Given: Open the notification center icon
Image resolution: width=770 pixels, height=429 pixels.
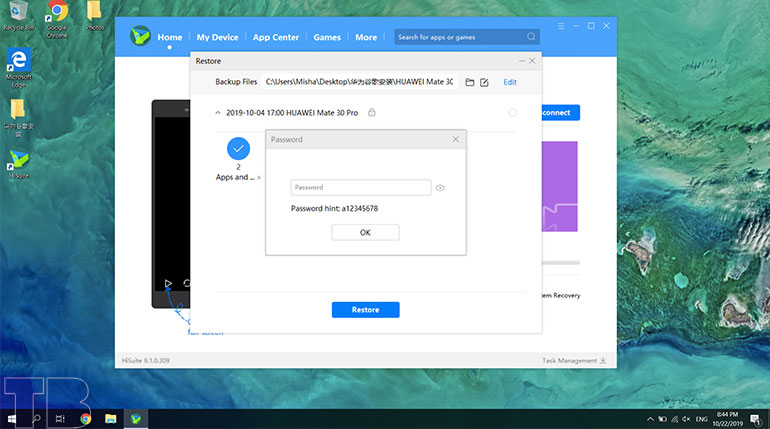Looking at the screenshot, I should 755,419.
